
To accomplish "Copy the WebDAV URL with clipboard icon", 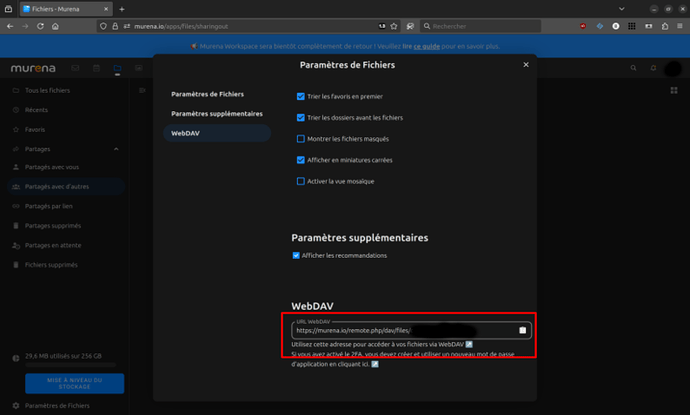I will click(522, 330).
